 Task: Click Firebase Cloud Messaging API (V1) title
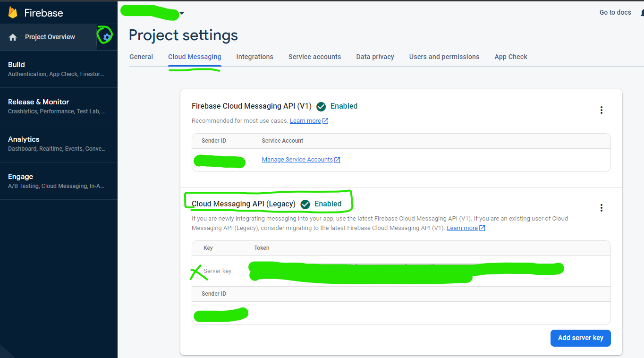point(251,106)
